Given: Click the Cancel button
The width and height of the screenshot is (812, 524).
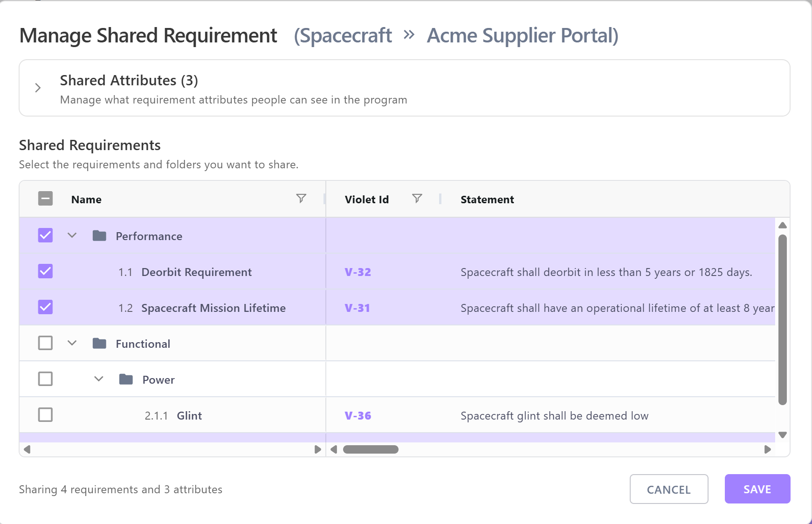Looking at the screenshot, I should [668, 489].
